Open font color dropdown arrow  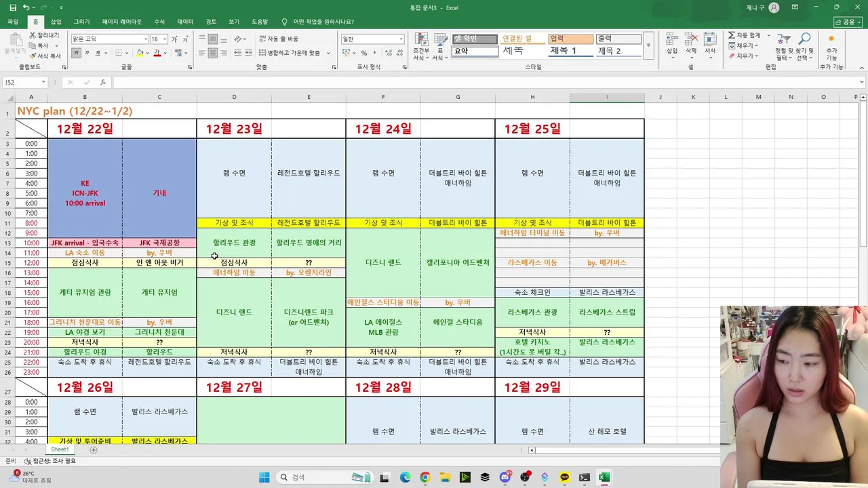pos(165,53)
